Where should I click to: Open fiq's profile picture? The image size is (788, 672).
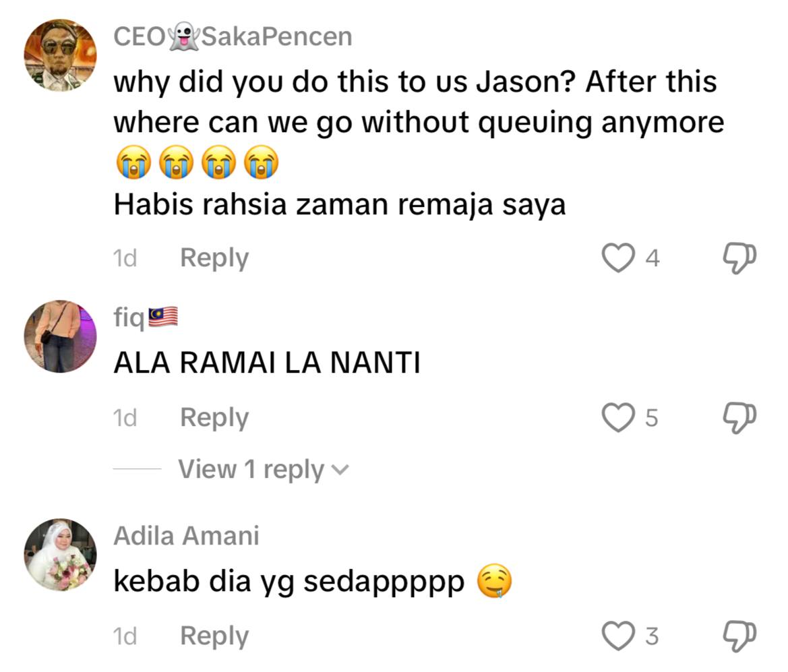coord(60,336)
